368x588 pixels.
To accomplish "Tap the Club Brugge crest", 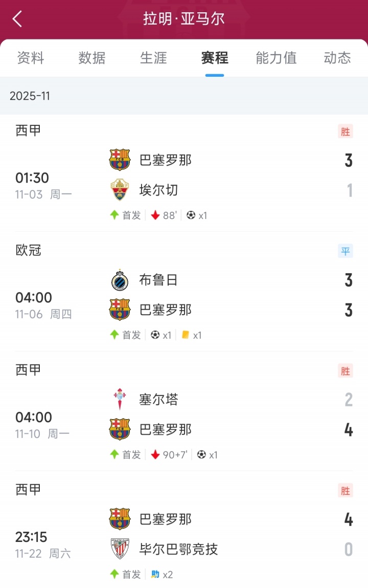I will click(120, 280).
